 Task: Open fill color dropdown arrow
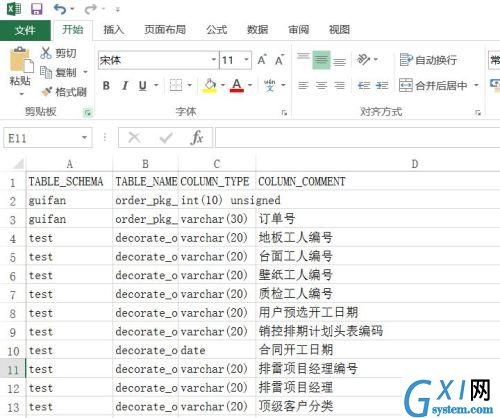222,85
